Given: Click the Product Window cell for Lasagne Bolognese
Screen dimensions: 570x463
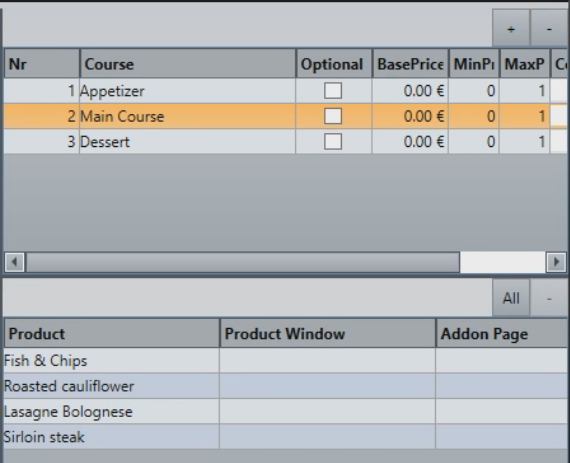Looking at the screenshot, I should coord(328,411).
